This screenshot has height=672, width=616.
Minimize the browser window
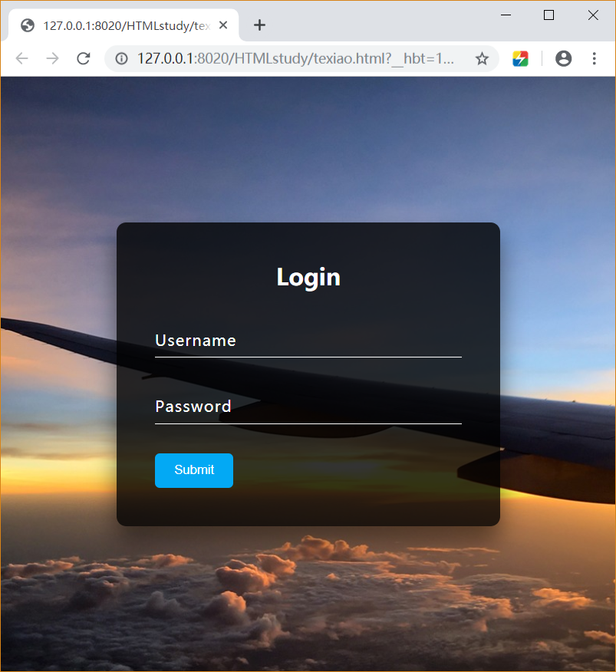pyautogui.click(x=506, y=15)
